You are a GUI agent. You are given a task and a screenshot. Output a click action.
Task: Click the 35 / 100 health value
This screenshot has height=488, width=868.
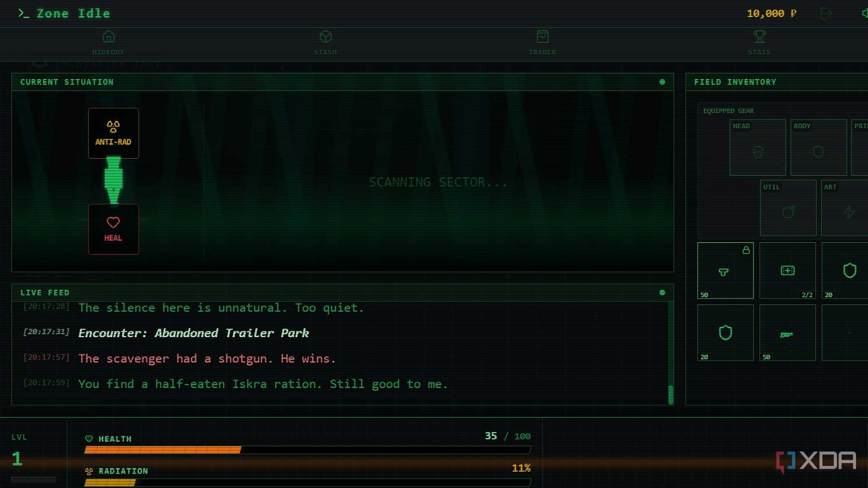coord(508,436)
